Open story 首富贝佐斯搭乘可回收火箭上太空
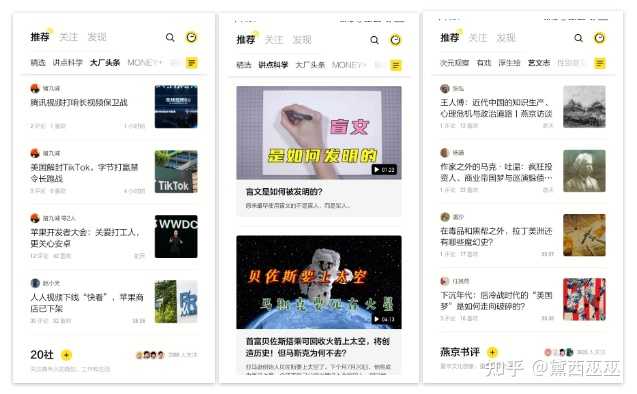The width and height of the screenshot is (637, 394). pos(318,347)
